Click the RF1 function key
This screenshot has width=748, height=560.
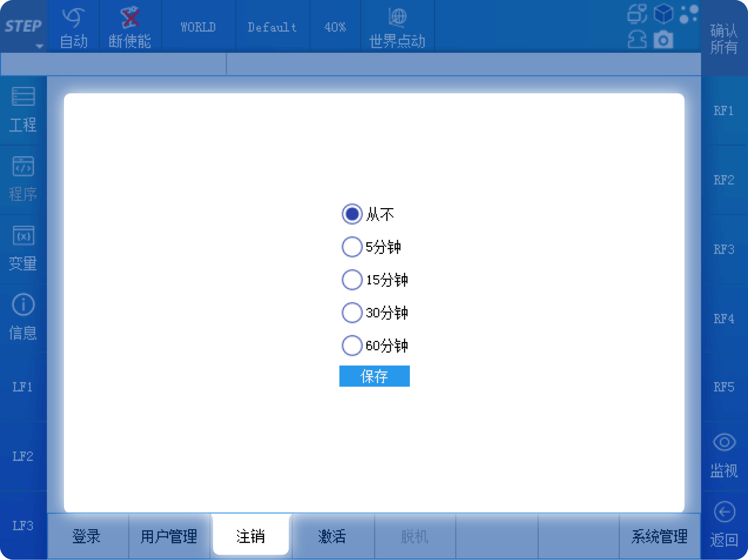click(x=724, y=111)
